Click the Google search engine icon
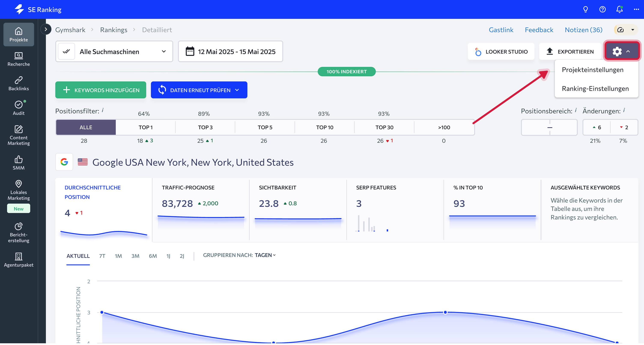Image resolution: width=644 pixels, height=345 pixels. tap(64, 162)
